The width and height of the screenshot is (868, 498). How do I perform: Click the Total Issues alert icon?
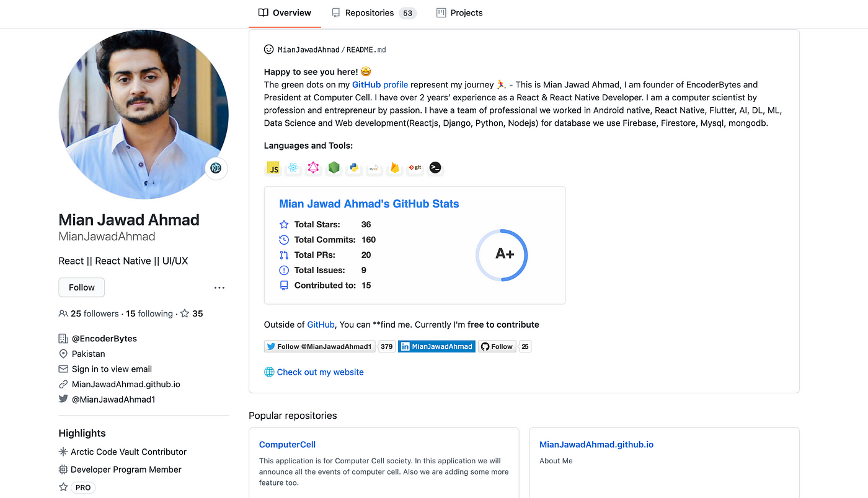284,270
